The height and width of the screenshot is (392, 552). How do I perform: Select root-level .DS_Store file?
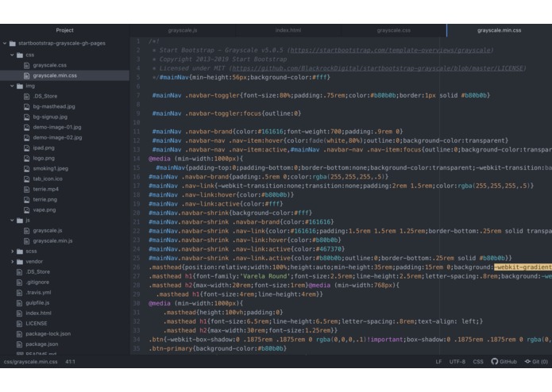click(x=38, y=271)
